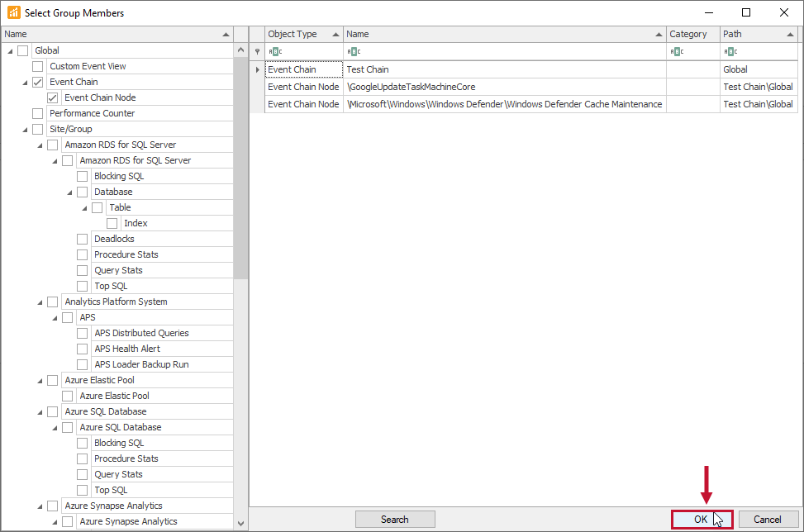804x532 pixels.
Task: Click the Category column header
Action: pyautogui.click(x=690, y=33)
